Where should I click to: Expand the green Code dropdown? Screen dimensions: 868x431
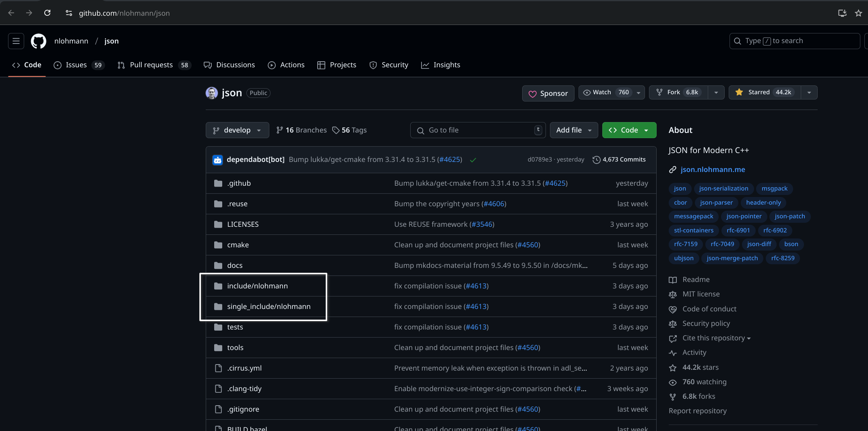click(x=629, y=130)
